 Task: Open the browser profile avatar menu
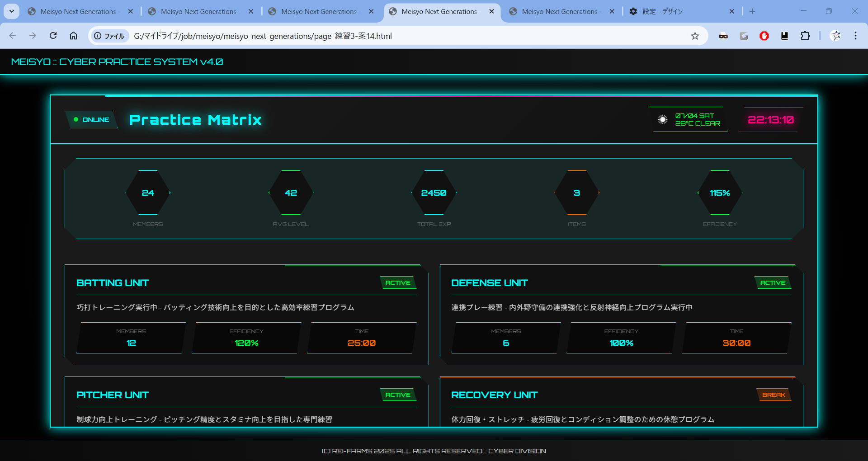836,36
